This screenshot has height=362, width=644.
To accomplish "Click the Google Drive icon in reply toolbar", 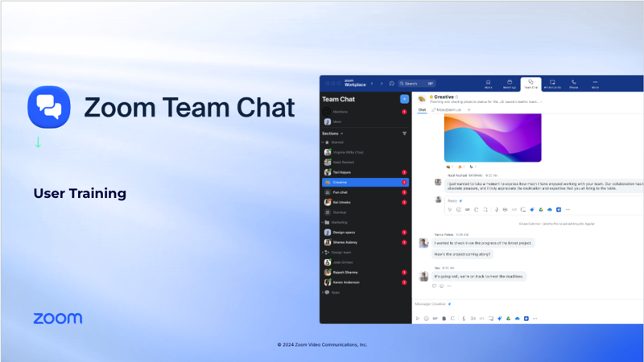I will click(541, 210).
